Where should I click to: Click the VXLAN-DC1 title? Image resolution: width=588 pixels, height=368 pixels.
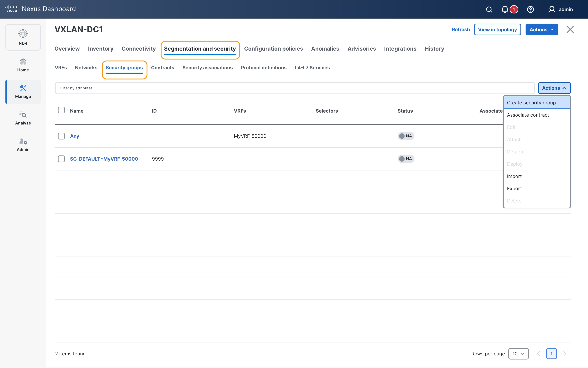pyautogui.click(x=79, y=29)
